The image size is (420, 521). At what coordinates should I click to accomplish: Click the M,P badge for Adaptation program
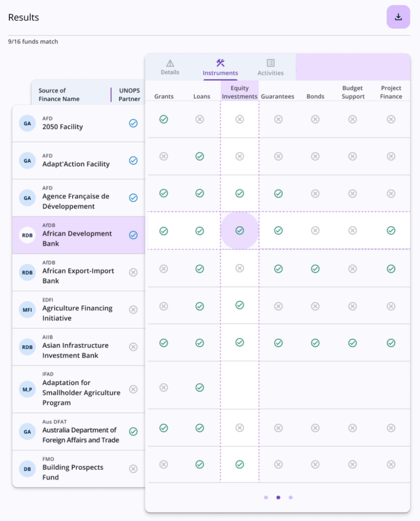(x=27, y=389)
